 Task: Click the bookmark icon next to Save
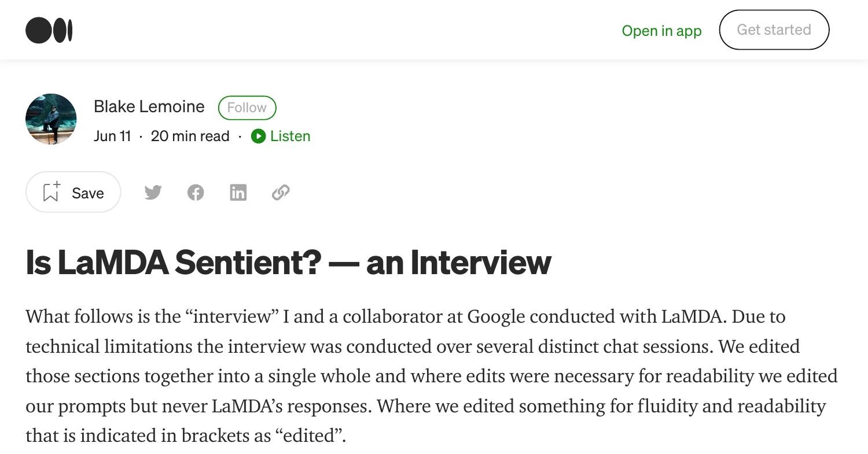click(51, 191)
